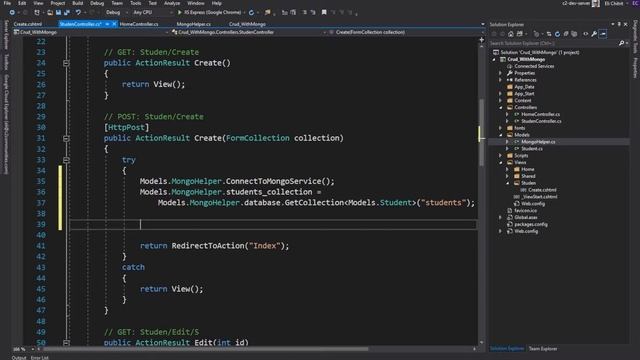Viewport: 640px width, 360px height.
Task: Click the Solution Explorer Refresh icon
Action: (x=557, y=34)
